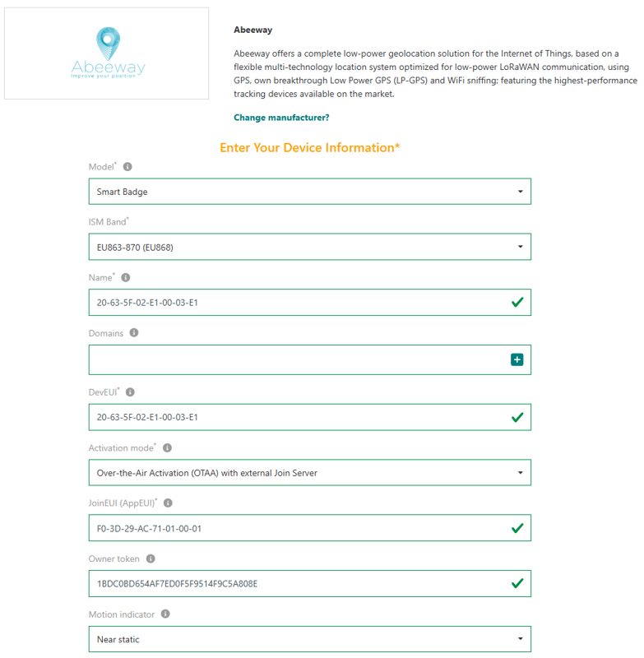The image size is (644, 658).
Task: Click the Change manufacturer link
Action: click(x=281, y=118)
